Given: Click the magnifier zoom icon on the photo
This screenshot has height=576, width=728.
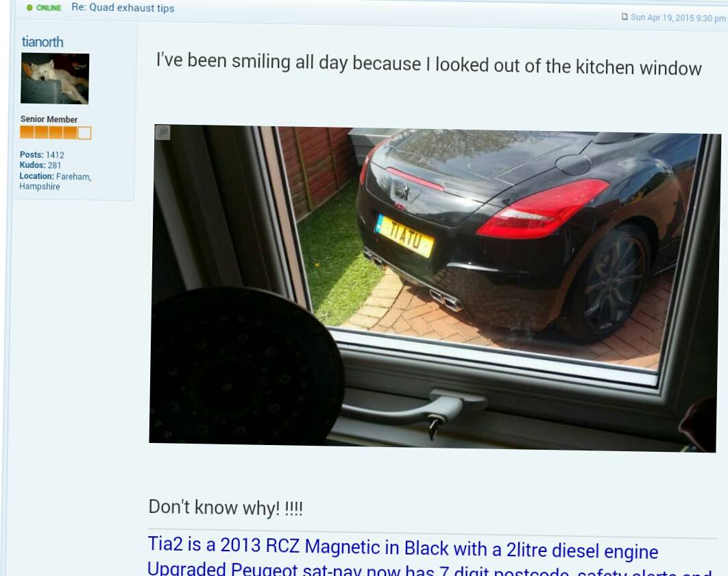Looking at the screenshot, I should [163, 132].
